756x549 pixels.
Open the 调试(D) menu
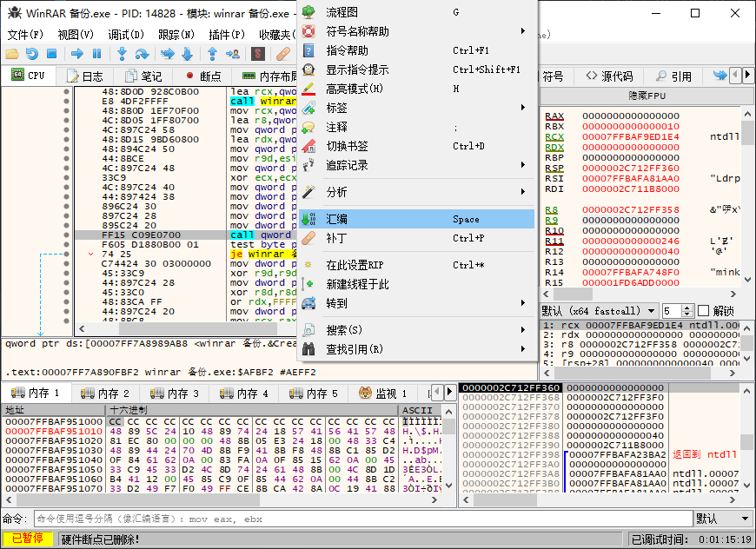coord(126,35)
